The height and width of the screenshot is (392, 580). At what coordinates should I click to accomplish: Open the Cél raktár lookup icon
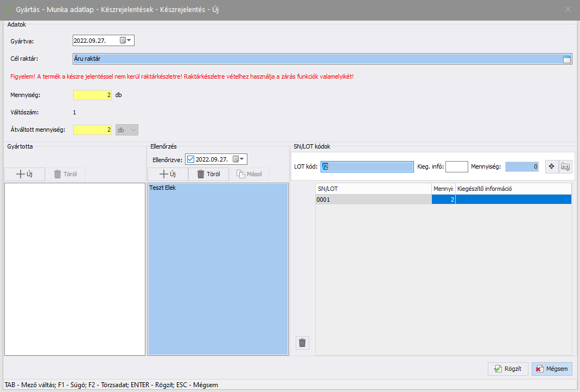pos(567,59)
